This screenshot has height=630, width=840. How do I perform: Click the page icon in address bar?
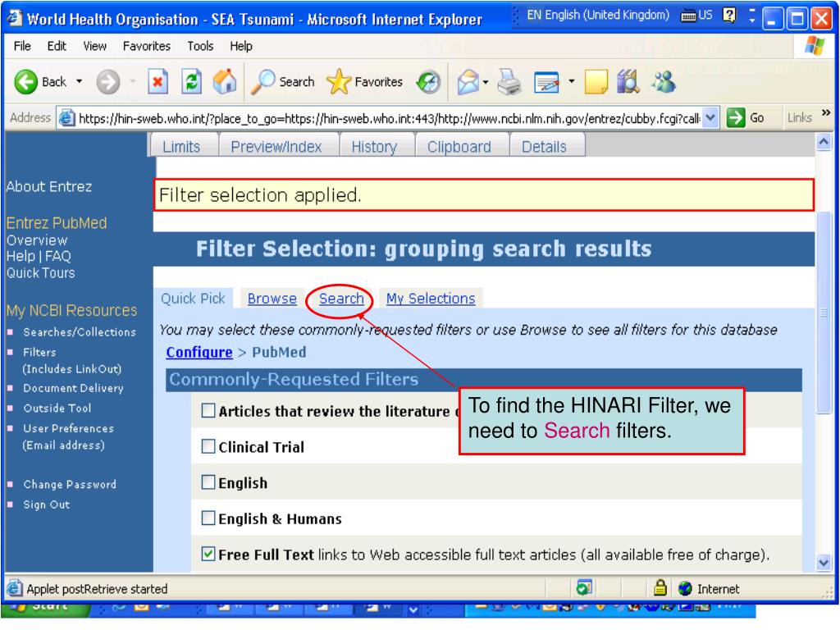point(66,118)
